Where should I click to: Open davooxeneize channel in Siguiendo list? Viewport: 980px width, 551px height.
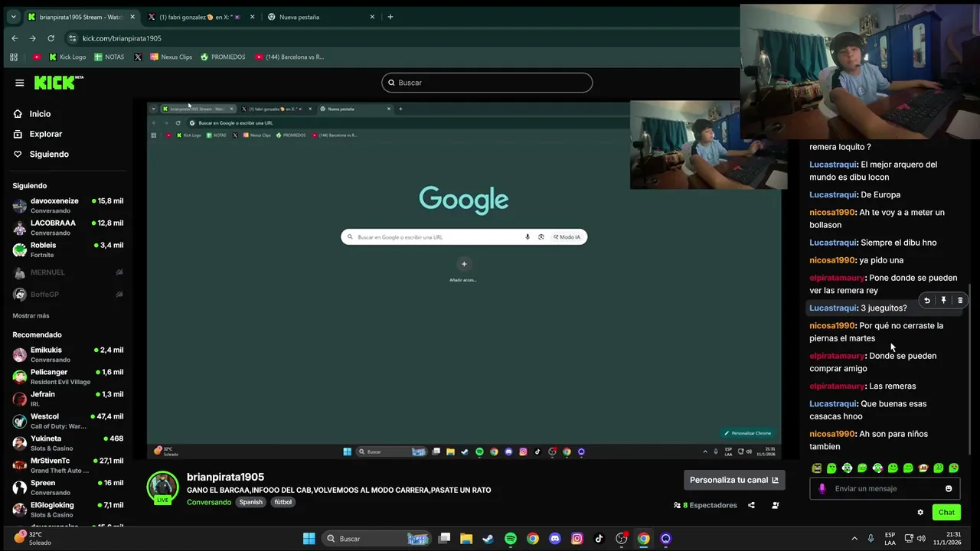pos(67,205)
